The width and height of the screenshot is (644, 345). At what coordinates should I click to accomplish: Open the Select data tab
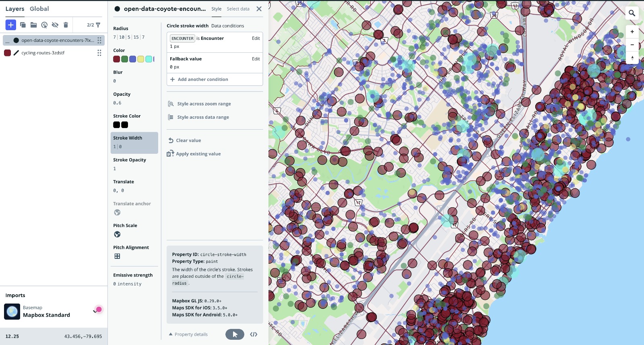238,9
